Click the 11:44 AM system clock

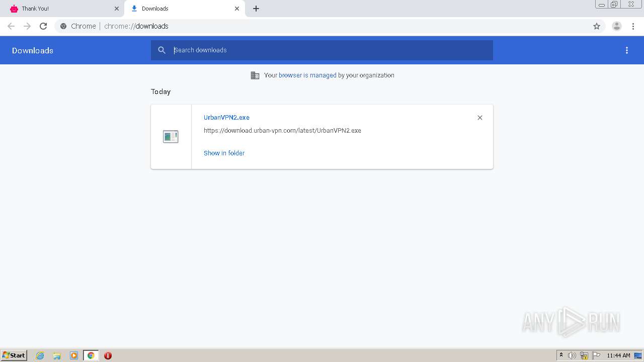pos(618,355)
